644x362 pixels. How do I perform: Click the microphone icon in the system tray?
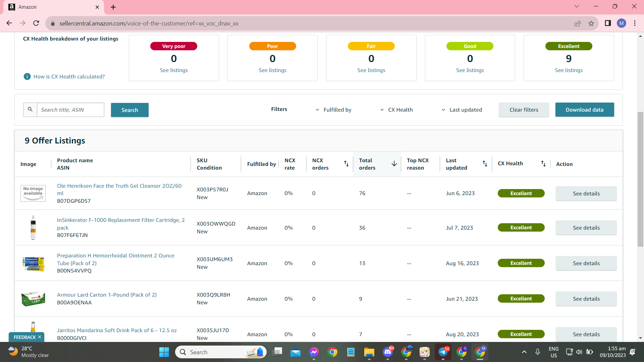tap(537, 352)
